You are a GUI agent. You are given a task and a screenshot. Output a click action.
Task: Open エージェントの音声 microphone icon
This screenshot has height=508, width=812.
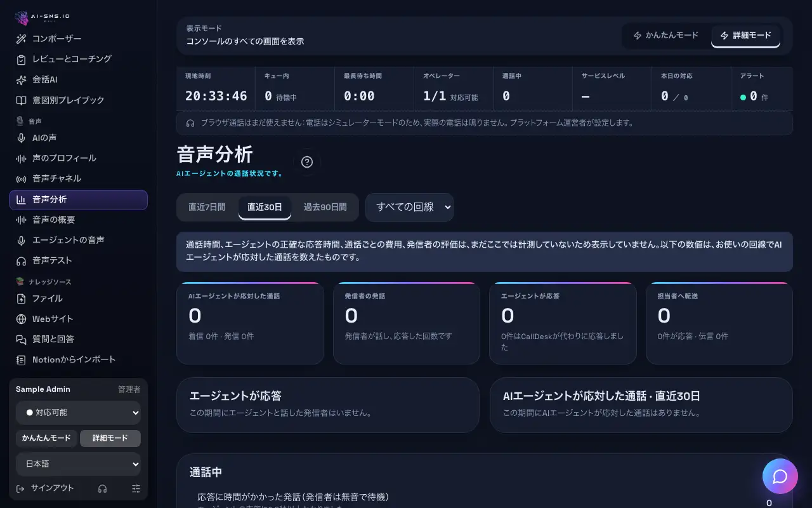point(21,240)
